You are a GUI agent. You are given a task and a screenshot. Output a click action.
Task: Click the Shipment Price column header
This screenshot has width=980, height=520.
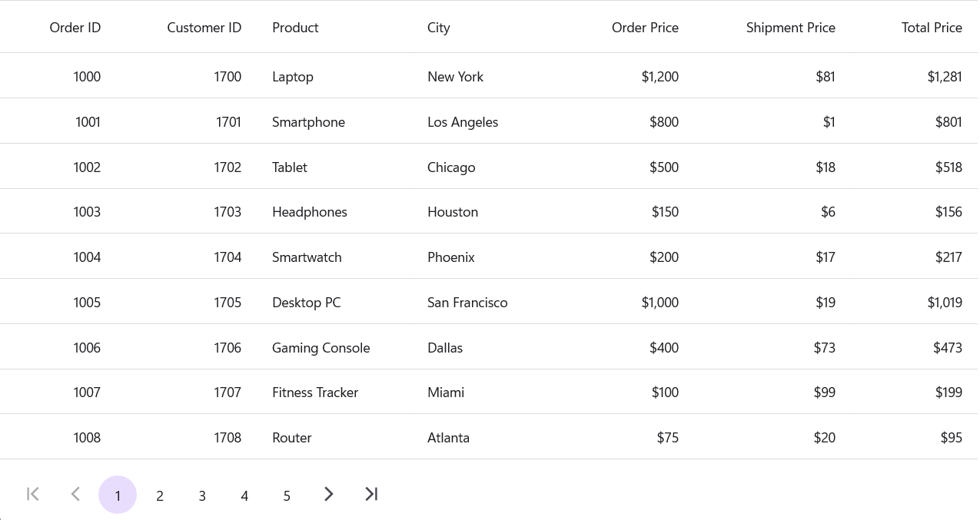coord(790,28)
